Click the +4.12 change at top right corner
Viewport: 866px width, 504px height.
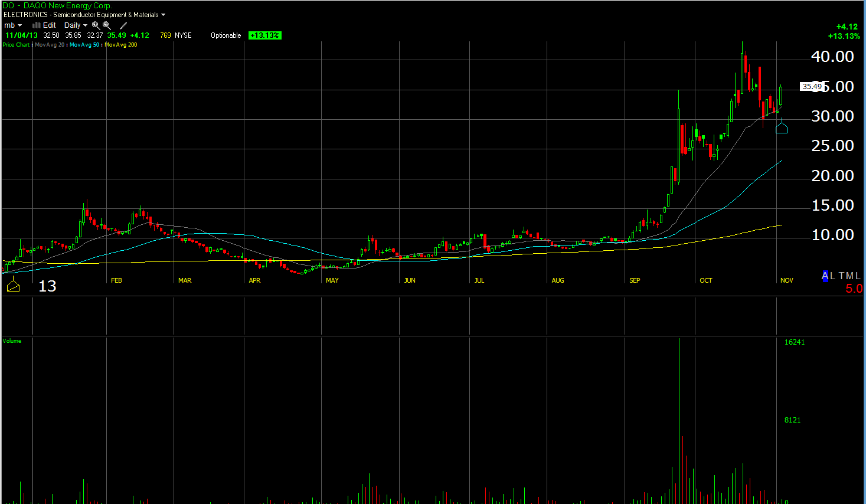[x=847, y=27]
